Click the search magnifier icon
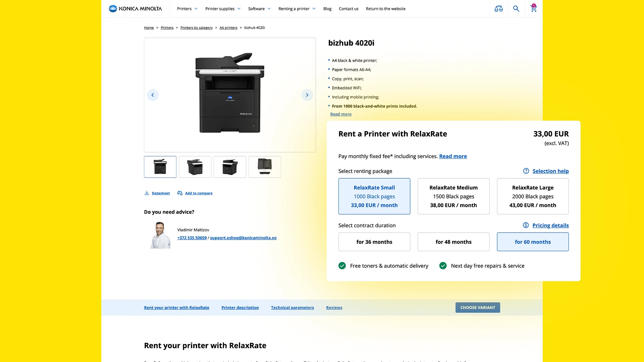The width and height of the screenshot is (644, 362). pos(516,9)
